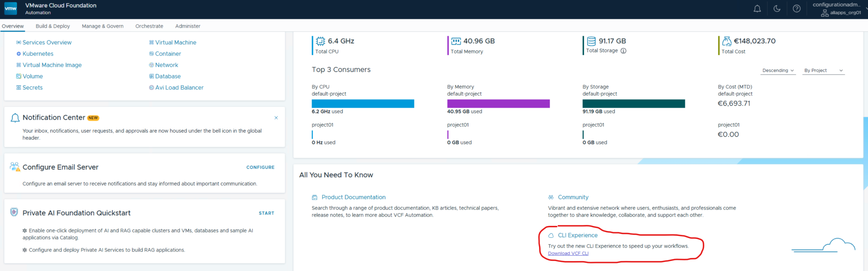The width and height of the screenshot is (868, 271).
Task: Open the Descending sort order dropdown
Action: click(778, 71)
